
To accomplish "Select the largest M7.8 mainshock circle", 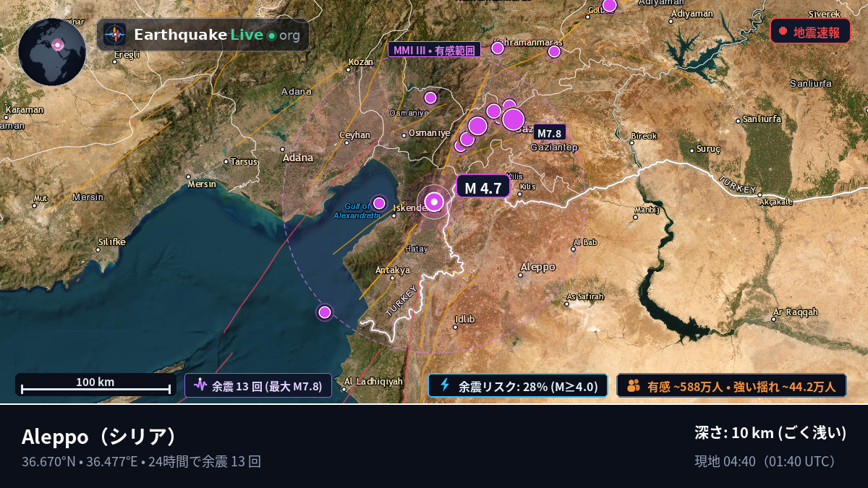I will tap(513, 119).
